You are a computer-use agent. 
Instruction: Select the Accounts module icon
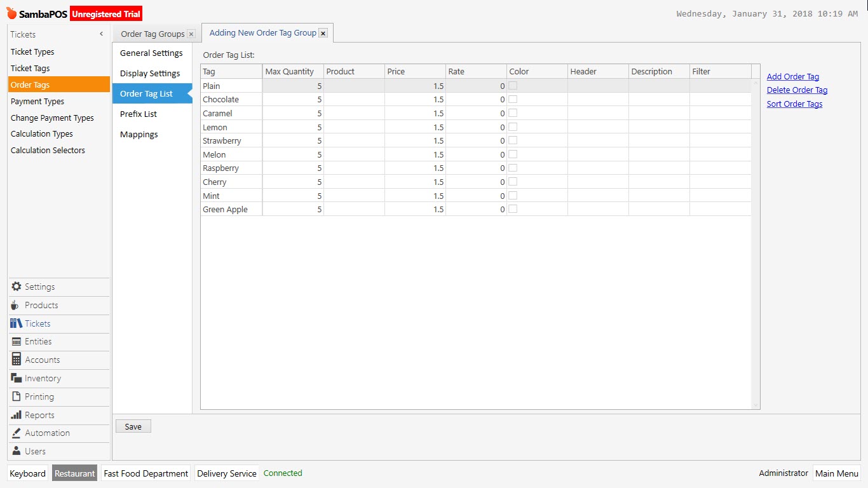click(16, 360)
